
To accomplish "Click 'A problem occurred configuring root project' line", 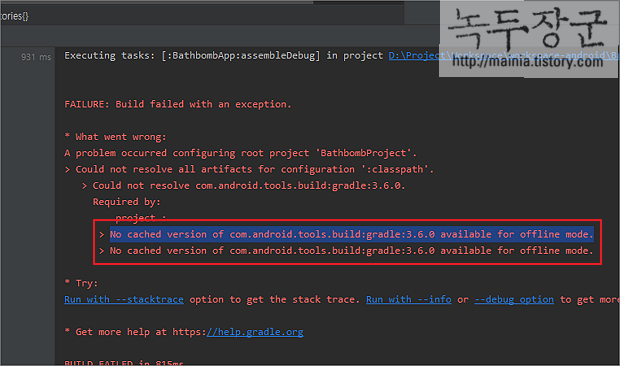I will coord(240,153).
